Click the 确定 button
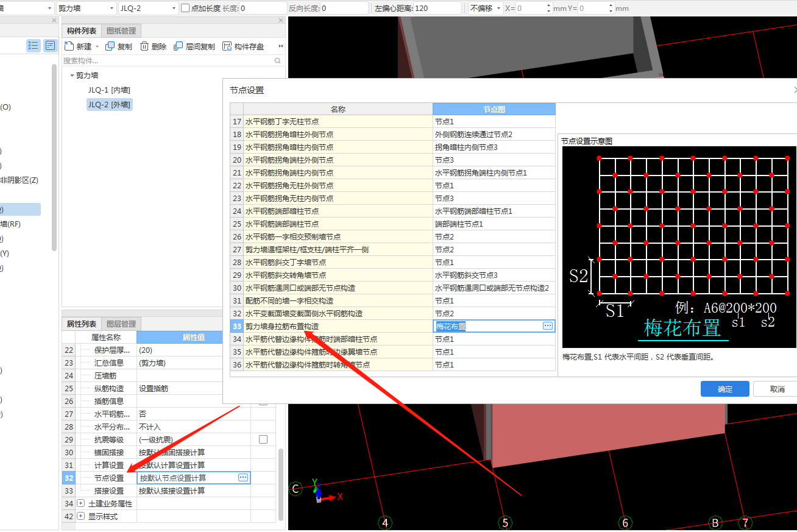 (725, 389)
